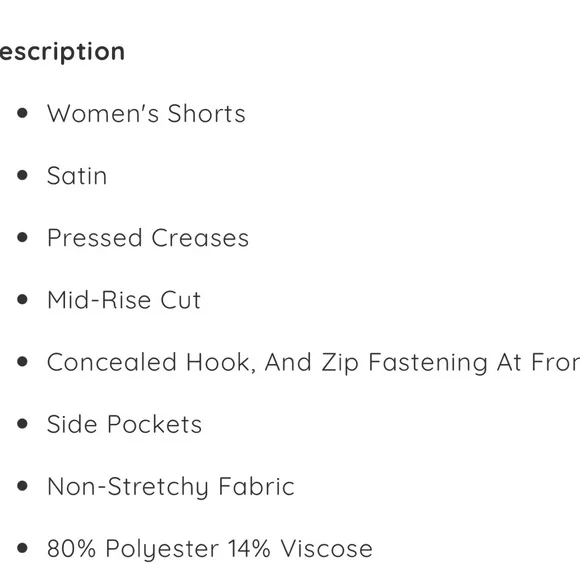Image resolution: width=580 pixels, height=580 pixels.
Task: Click the Pressed Creases text
Action: (148, 237)
